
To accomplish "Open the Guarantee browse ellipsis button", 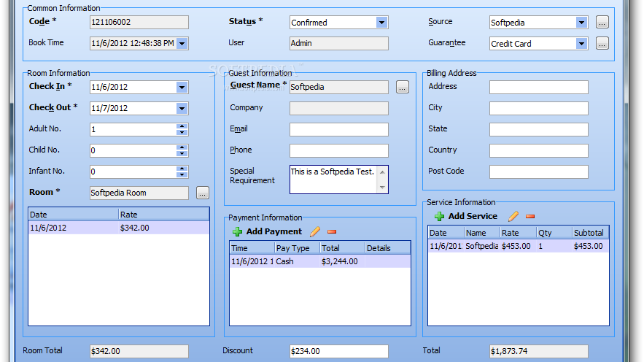I will tap(602, 44).
